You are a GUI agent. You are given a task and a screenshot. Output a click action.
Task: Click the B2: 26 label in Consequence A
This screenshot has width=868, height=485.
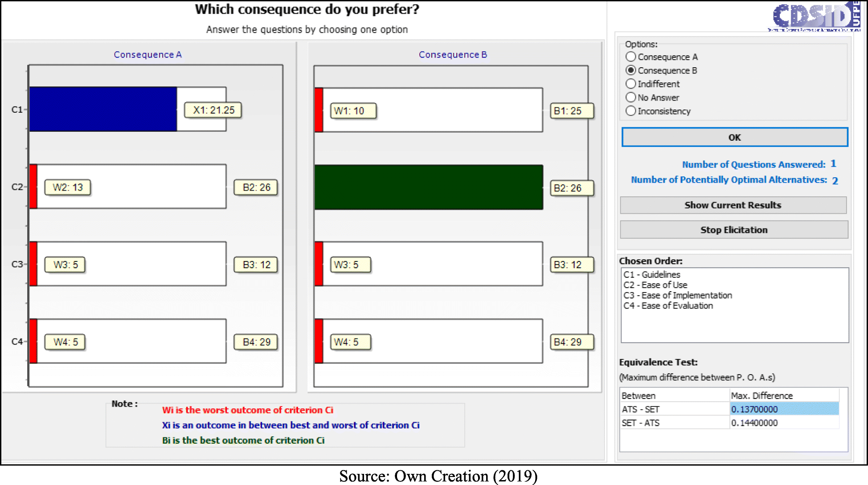coord(256,187)
